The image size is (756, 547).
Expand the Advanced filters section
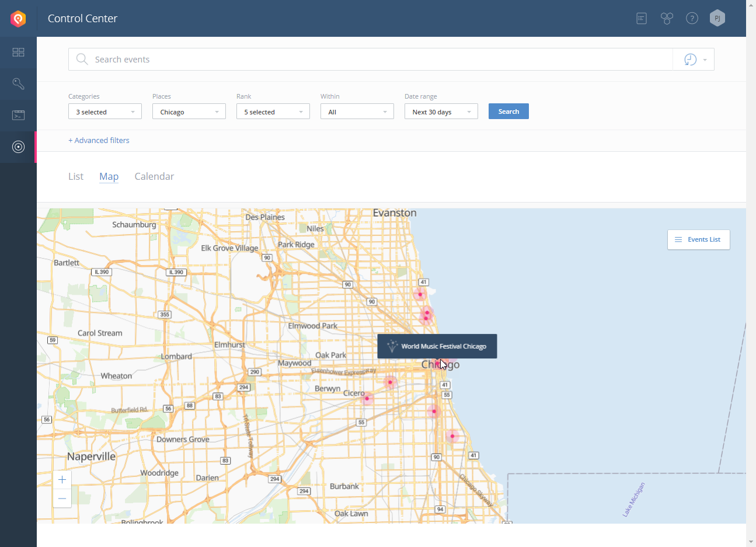pyautogui.click(x=99, y=140)
